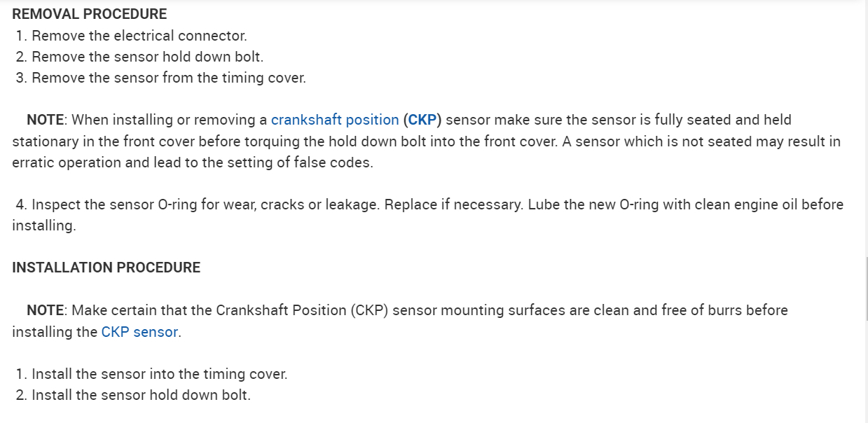
Task: Click the "INSTALLATION PROCEDURE" heading
Action: [x=106, y=268]
